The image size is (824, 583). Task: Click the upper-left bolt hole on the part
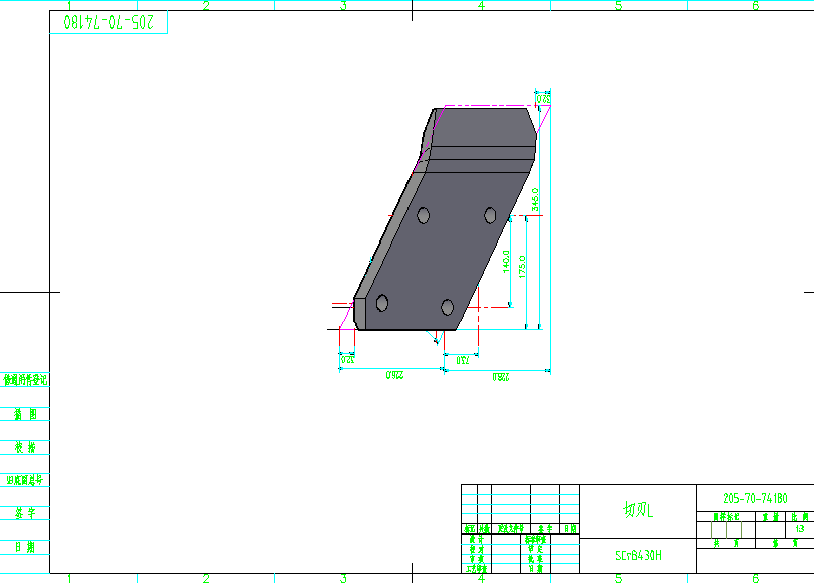click(424, 215)
